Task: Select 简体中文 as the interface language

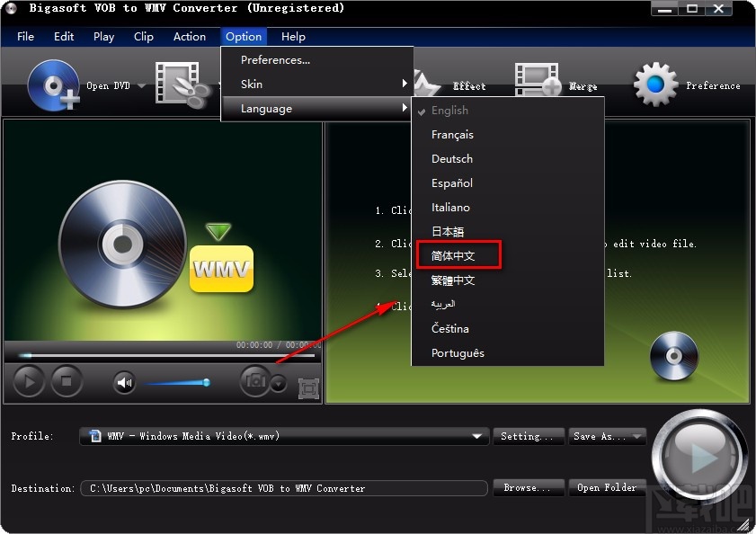Action: pyautogui.click(x=458, y=255)
